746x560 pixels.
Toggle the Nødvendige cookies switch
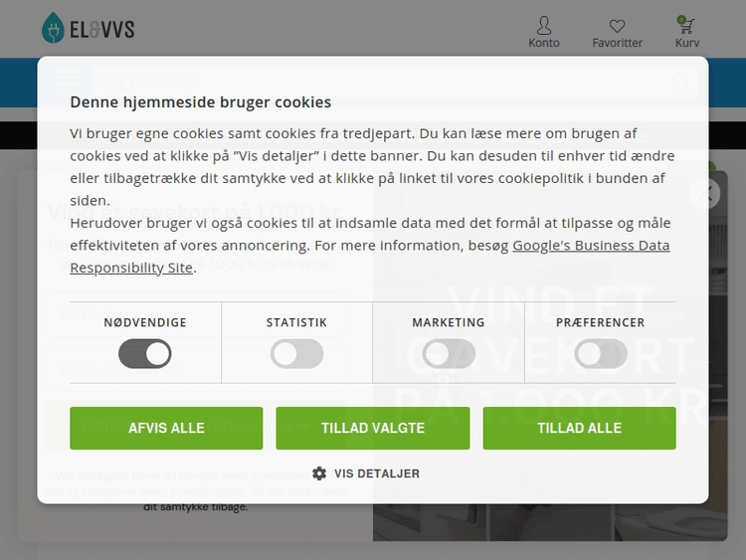[144, 353]
